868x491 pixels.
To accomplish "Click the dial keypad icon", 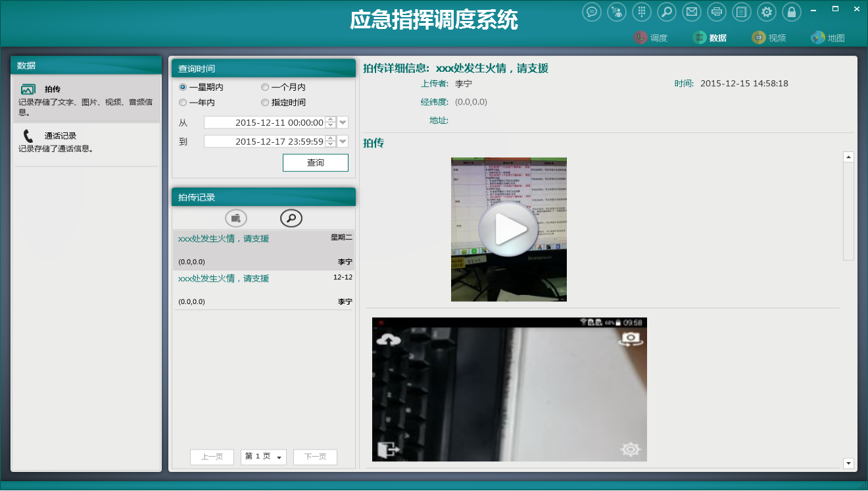I will tap(642, 12).
